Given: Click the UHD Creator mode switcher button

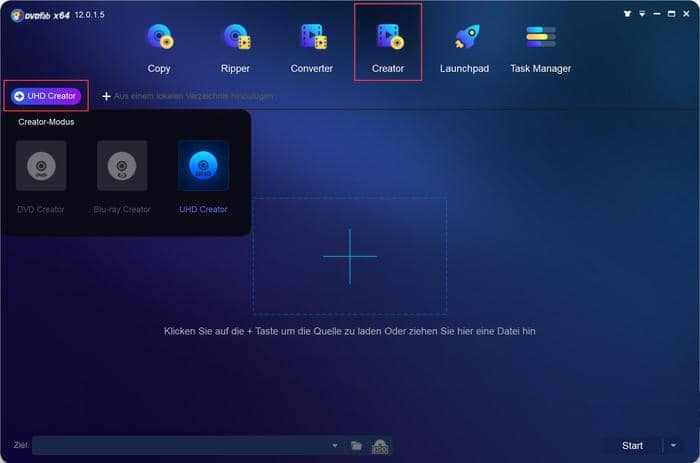Looking at the screenshot, I should click(x=46, y=96).
